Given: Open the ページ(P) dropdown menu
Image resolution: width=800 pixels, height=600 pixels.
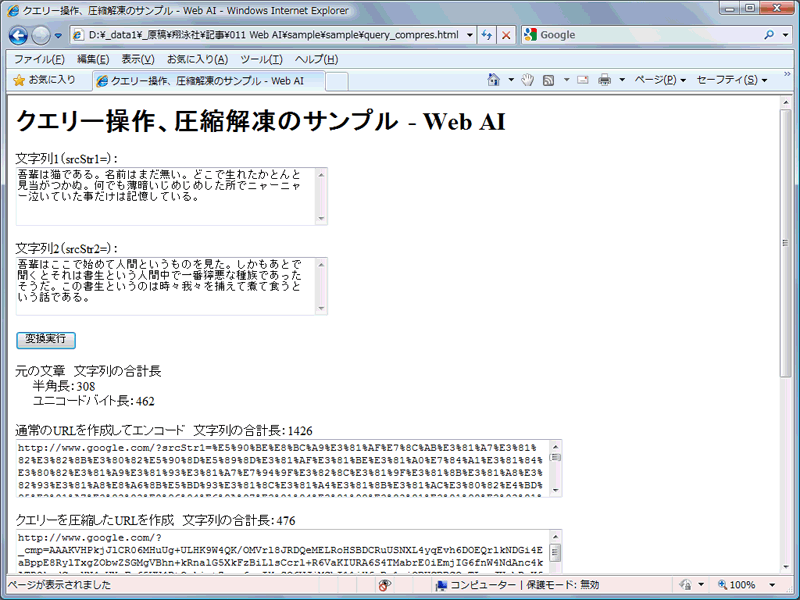Looking at the screenshot, I should point(660,80).
